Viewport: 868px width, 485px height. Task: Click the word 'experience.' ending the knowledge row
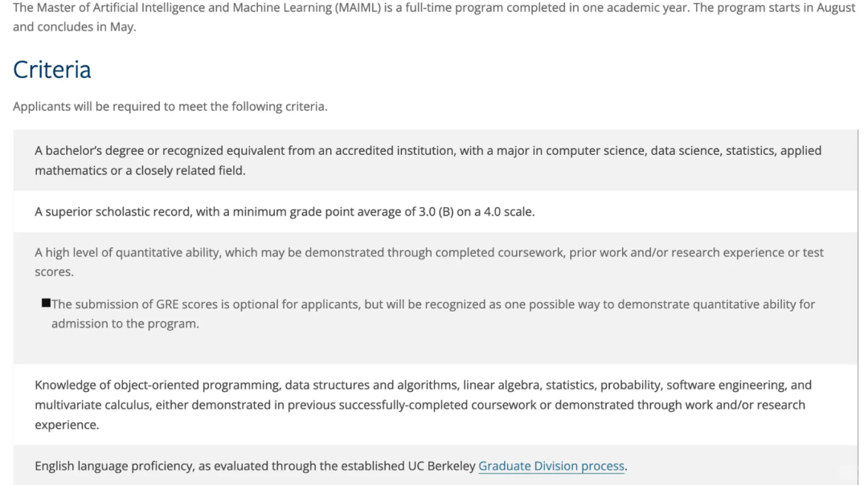(x=67, y=426)
